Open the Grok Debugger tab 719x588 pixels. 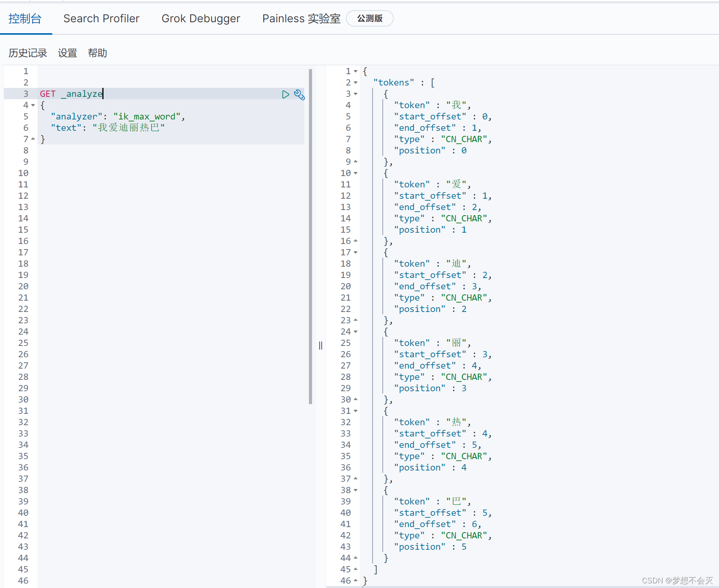[x=201, y=18]
